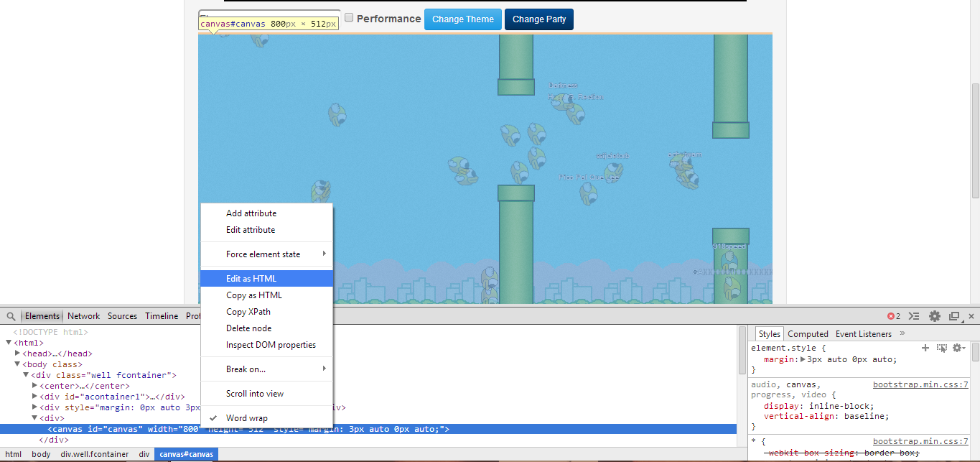Expand margin shorthand triangle in element.style

[803, 359]
